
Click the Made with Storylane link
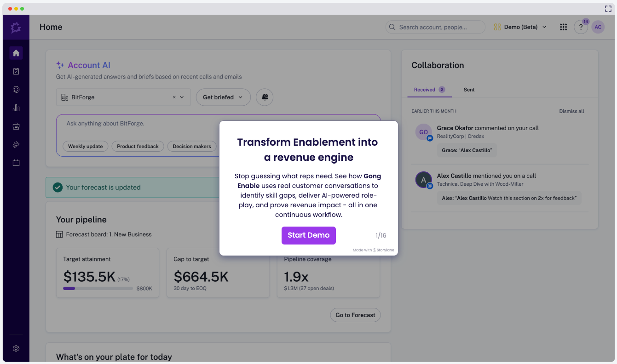(x=374, y=250)
